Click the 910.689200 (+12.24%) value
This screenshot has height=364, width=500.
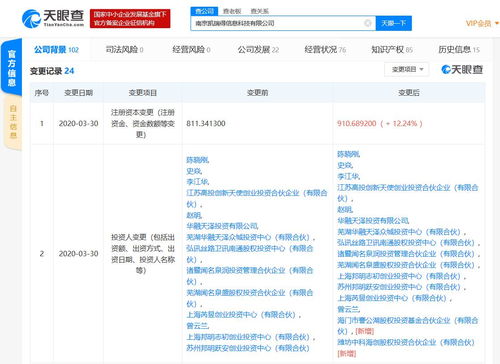tap(380, 123)
